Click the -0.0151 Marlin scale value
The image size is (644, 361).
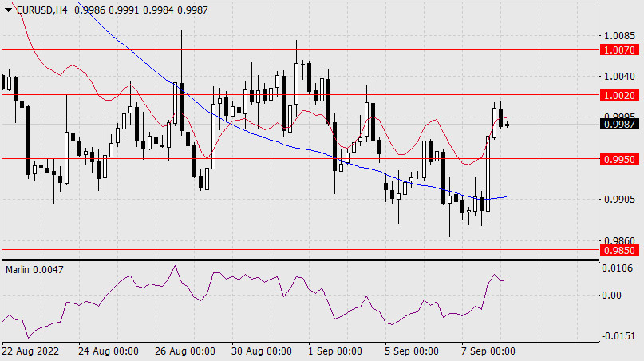618,335
